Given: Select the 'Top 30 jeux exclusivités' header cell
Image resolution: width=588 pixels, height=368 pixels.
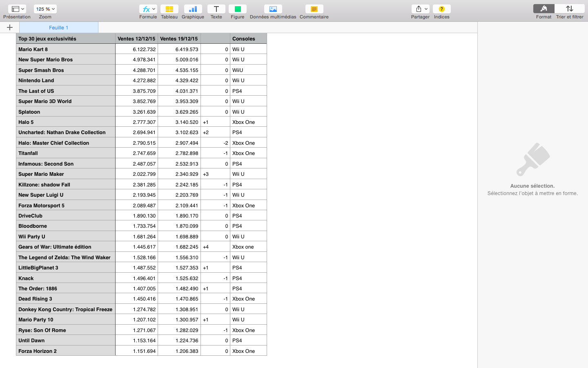Looking at the screenshot, I should [66, 39].
